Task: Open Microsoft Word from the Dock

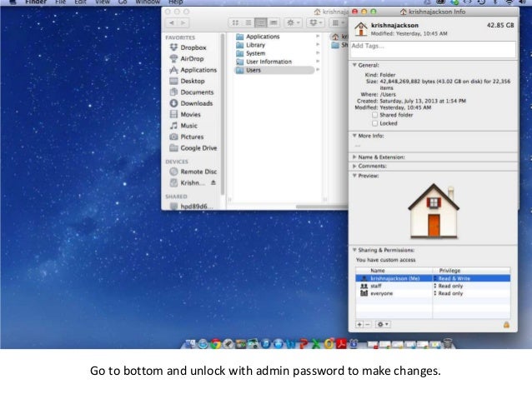Action: coord(291,344)
